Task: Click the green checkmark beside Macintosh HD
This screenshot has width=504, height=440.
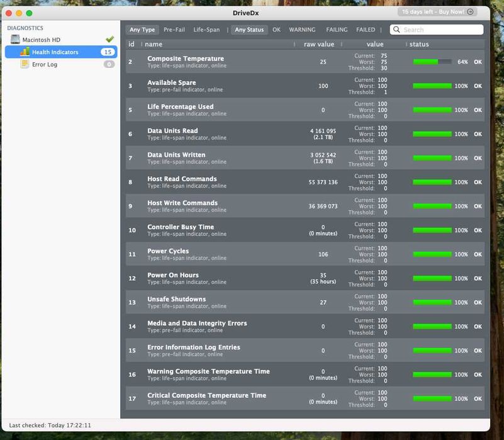Action: pyautogui.click(x=110, y=39)
